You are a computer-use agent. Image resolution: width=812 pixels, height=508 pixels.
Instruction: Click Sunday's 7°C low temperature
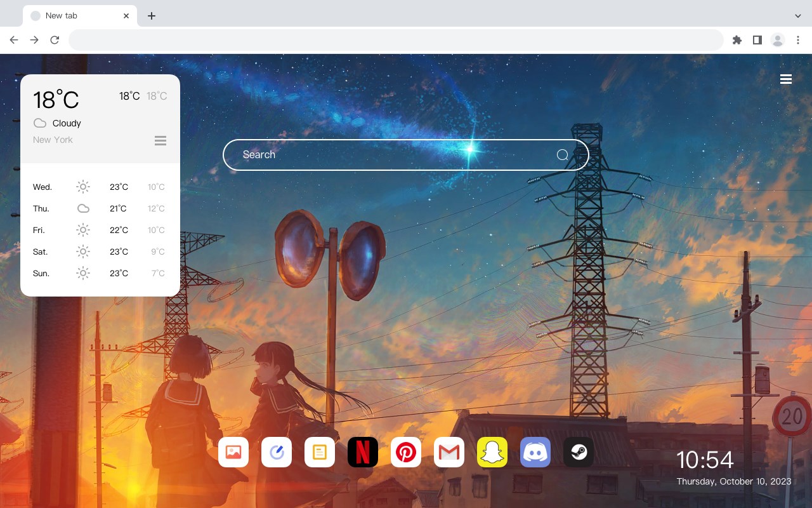click(x=158, y=273)
